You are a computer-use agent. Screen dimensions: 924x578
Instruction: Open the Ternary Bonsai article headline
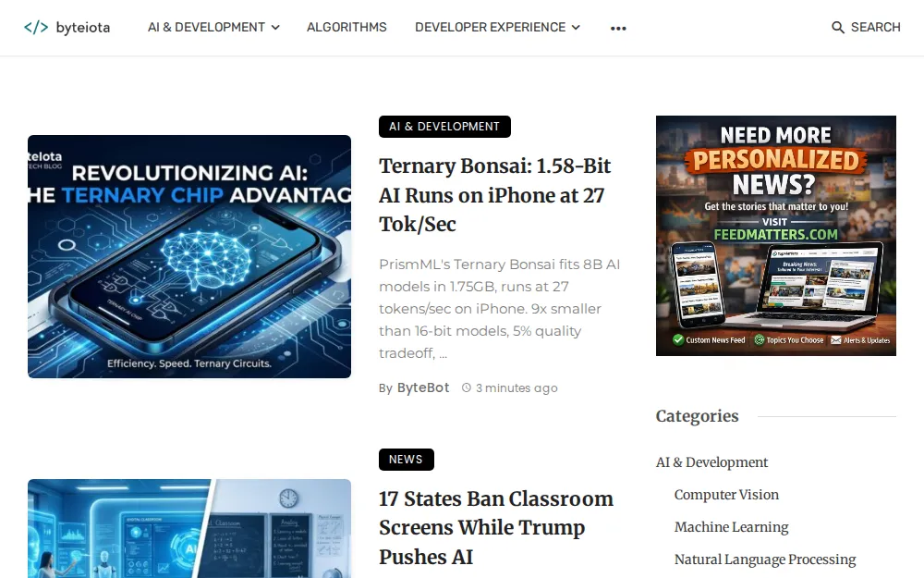pyautogui.click(x=494, y=195)
